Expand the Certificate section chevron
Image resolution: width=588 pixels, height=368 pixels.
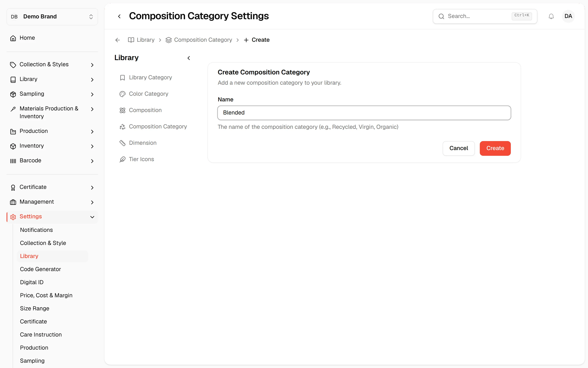click(92, 187)
